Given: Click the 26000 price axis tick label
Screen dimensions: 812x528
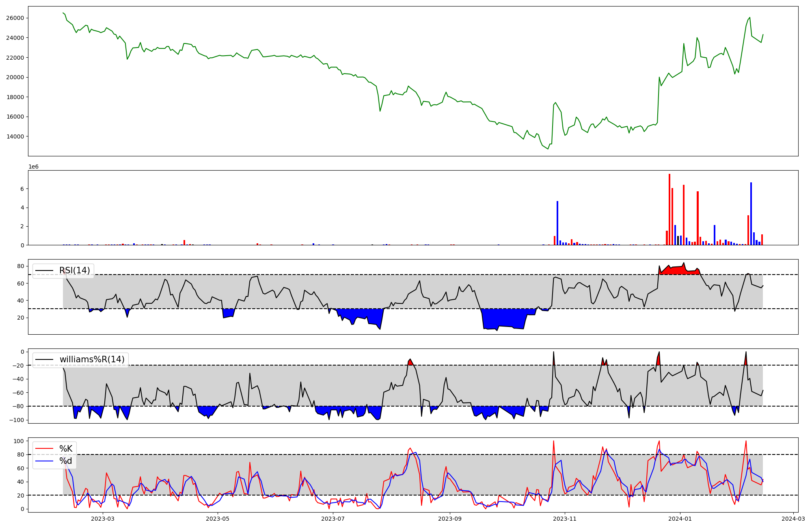Looking at the screenshot, I should pyautogui.click(x=15, y=18).
